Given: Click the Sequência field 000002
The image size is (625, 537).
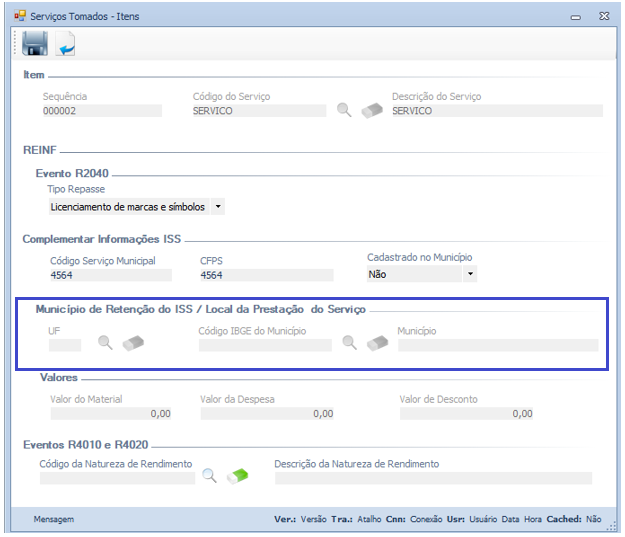Looking at the screenshot, I should click(x=102, y=111).
